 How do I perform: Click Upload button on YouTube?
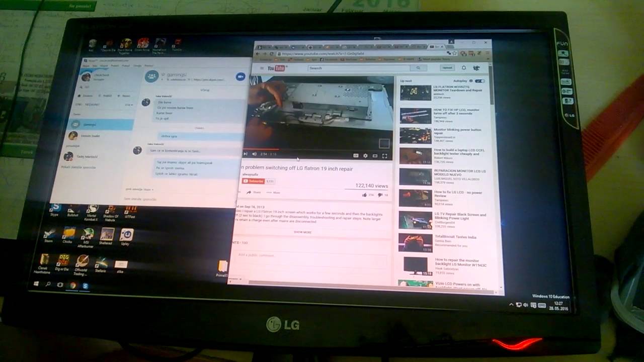pos(447,67)
